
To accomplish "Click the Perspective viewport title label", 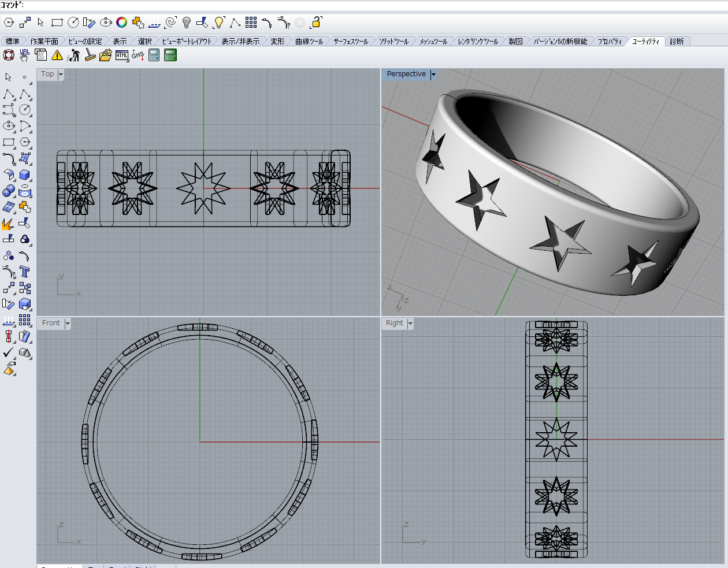I will click(x=406, y=75).
